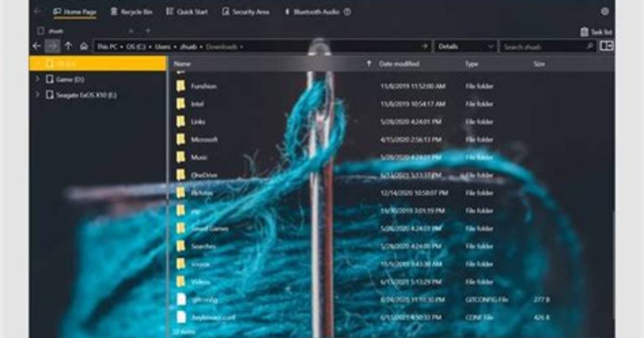Expand the Seagate (E:) drive
Screen dimensions: 644x338
point(37,95)
